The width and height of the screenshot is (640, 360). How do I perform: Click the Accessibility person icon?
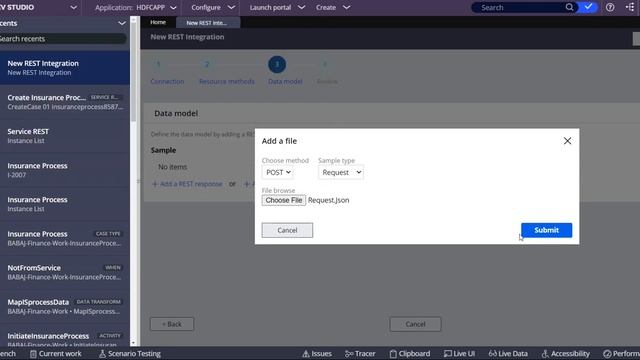[x=545, y=354]
